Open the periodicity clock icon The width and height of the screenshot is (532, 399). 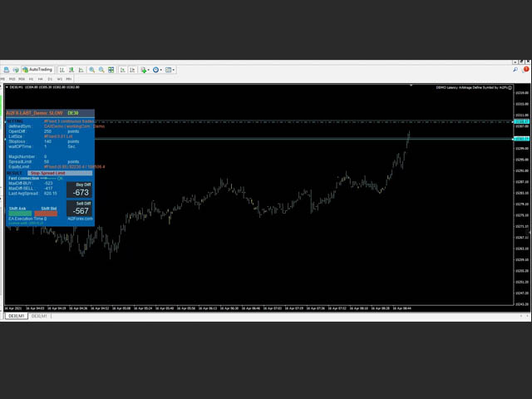pyautogui.click(x=155, y=70)
